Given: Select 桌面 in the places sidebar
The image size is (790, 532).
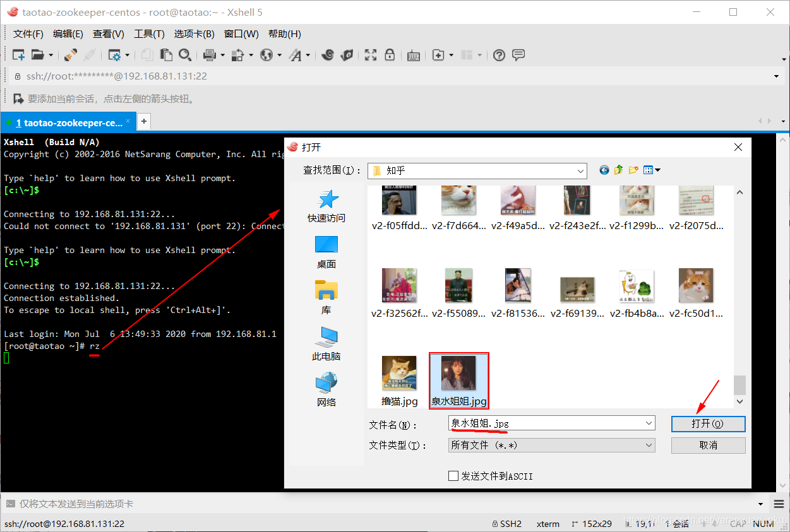Looking at the screenshot, I should click(x=326, y=252).
